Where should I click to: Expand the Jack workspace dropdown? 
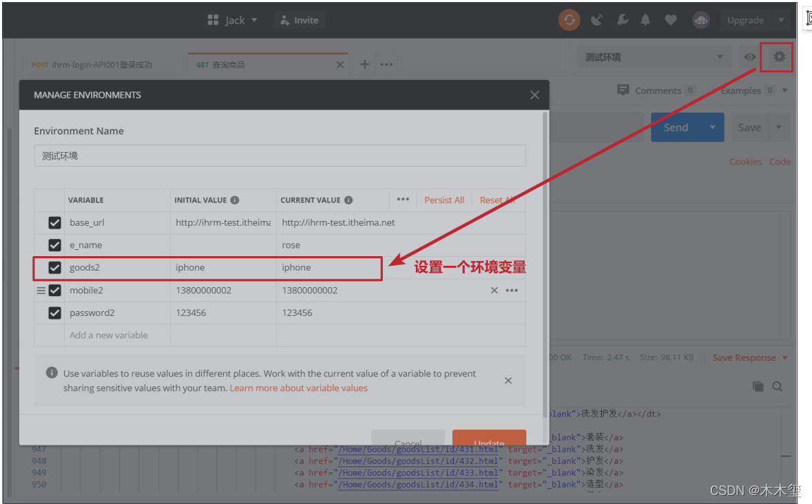(x=254, y=20)
